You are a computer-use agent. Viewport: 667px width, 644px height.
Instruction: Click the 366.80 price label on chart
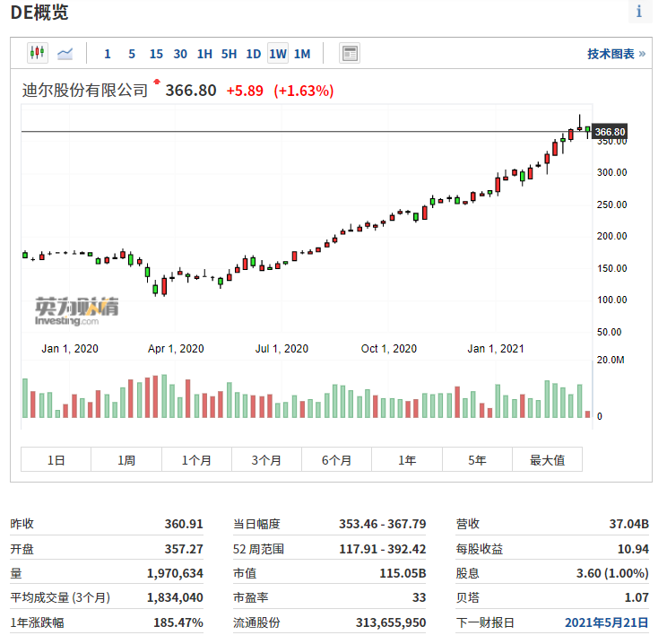click(x=610, y=132)
